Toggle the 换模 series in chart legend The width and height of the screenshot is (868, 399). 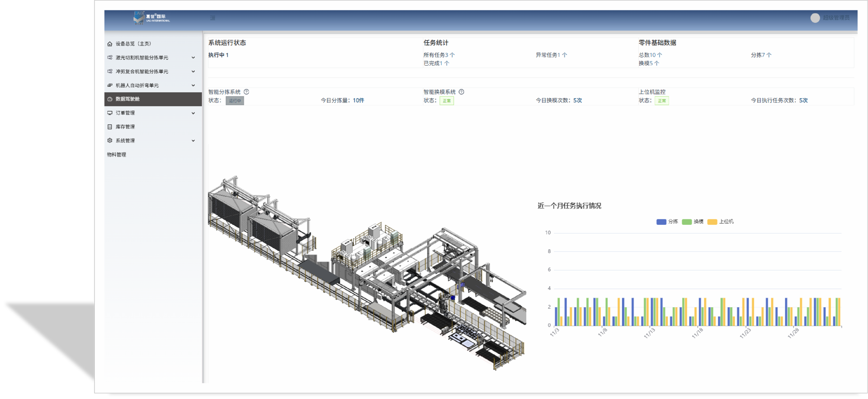(x=693, y=222)
